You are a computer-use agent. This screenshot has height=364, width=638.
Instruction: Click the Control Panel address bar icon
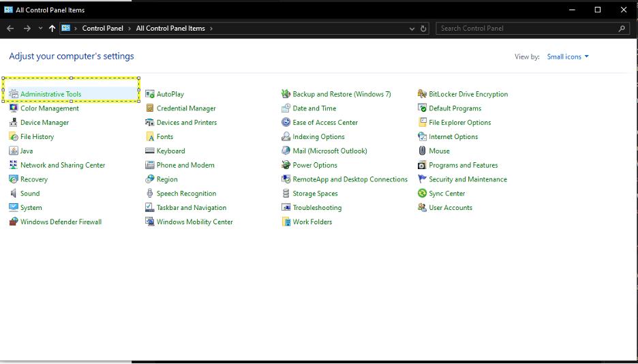click(x=66, y=28)
